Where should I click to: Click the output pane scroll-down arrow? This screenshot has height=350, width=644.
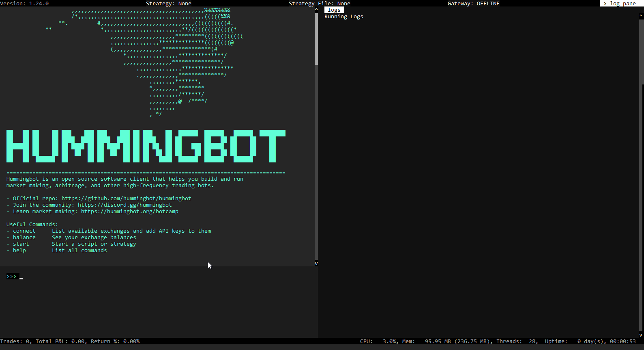pos(316,264)
